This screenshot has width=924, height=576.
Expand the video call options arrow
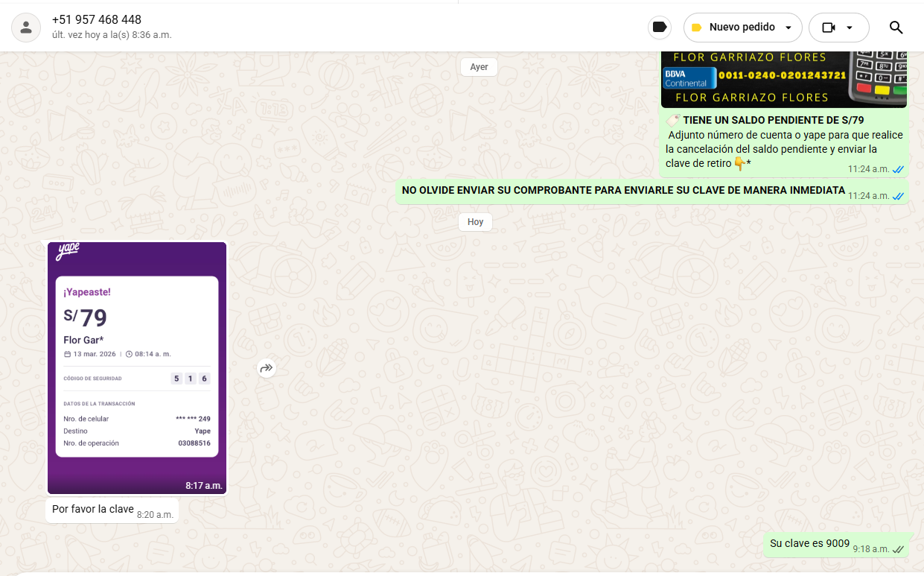pos(850,28)
